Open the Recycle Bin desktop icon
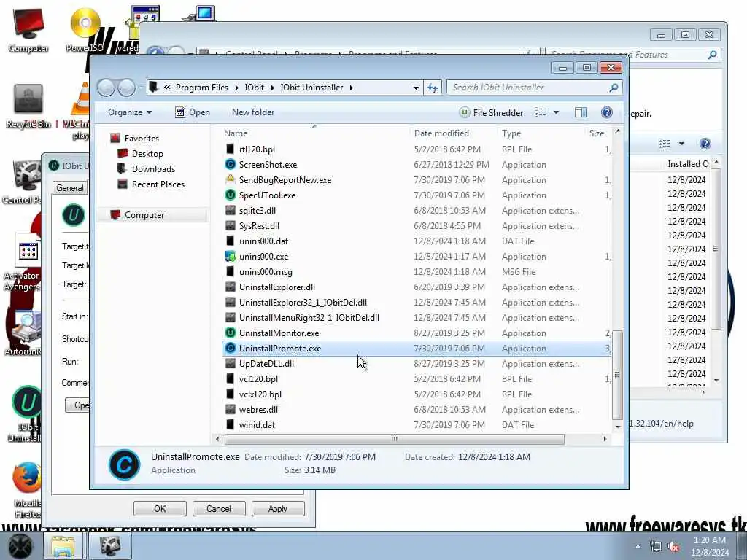The image size is (747, 560). click(x=28, y=106)
